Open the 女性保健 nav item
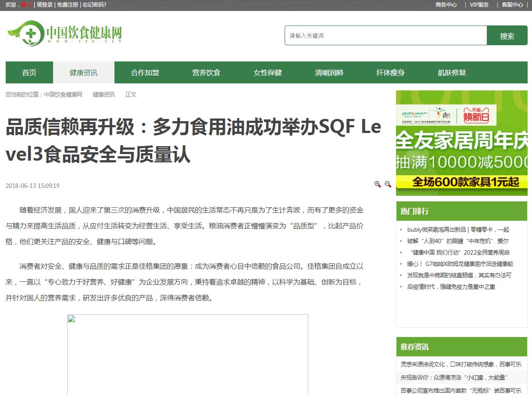 point(268,72)
